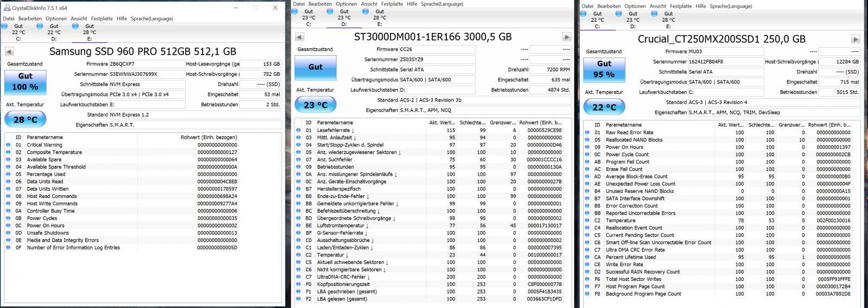Viewport: 868px width, 308px height.
Task: Select drive E: tab in Seagate window
Action: pos(379,18)
